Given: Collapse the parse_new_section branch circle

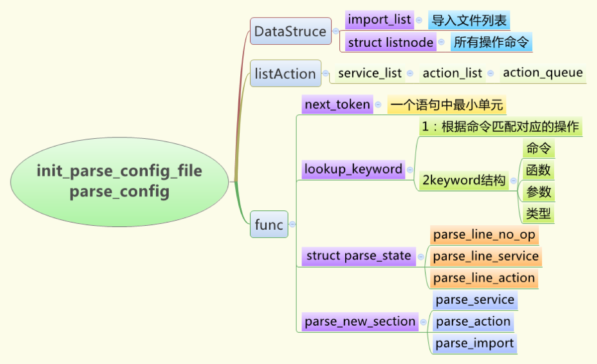Looking at the screenshot, I should click(423, 322).
